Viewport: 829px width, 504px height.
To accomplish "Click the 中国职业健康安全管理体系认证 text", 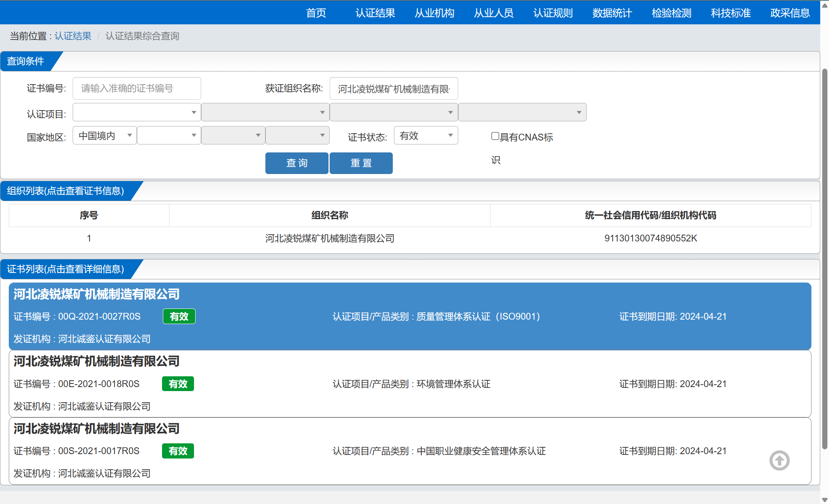I will [x=481, y=451].
